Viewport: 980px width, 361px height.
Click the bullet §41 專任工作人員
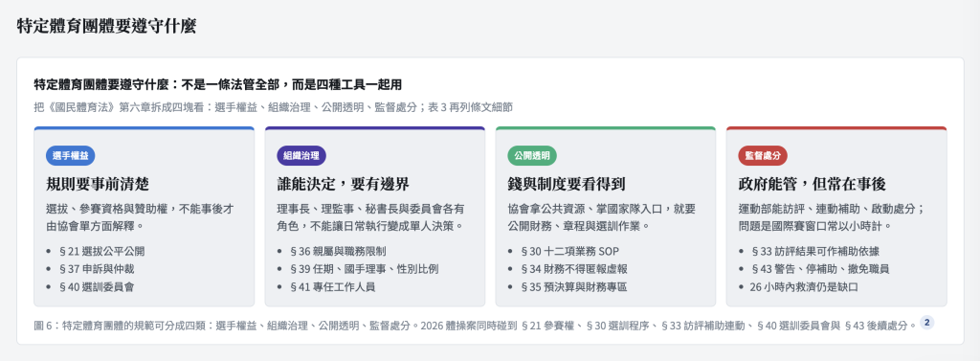[x=332, y=287]
